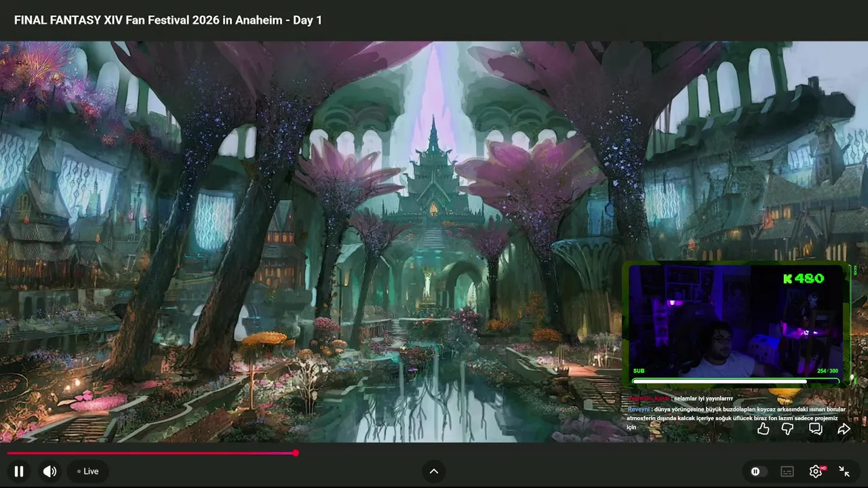Click the K 480 label in the webcam overlay

(804, 279)
